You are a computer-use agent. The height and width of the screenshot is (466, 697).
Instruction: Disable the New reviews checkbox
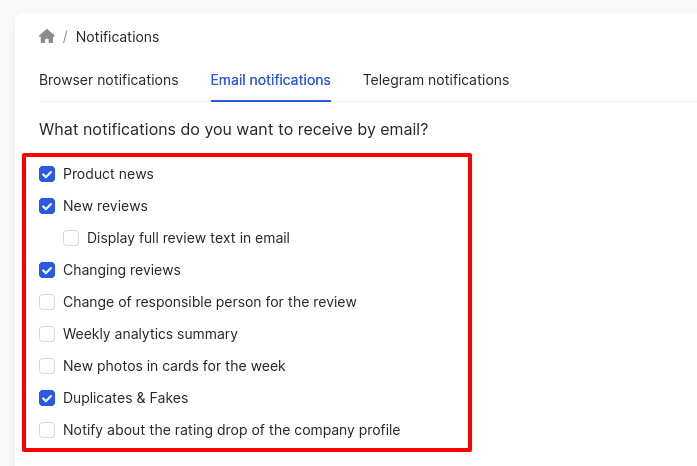coord(47,206)
